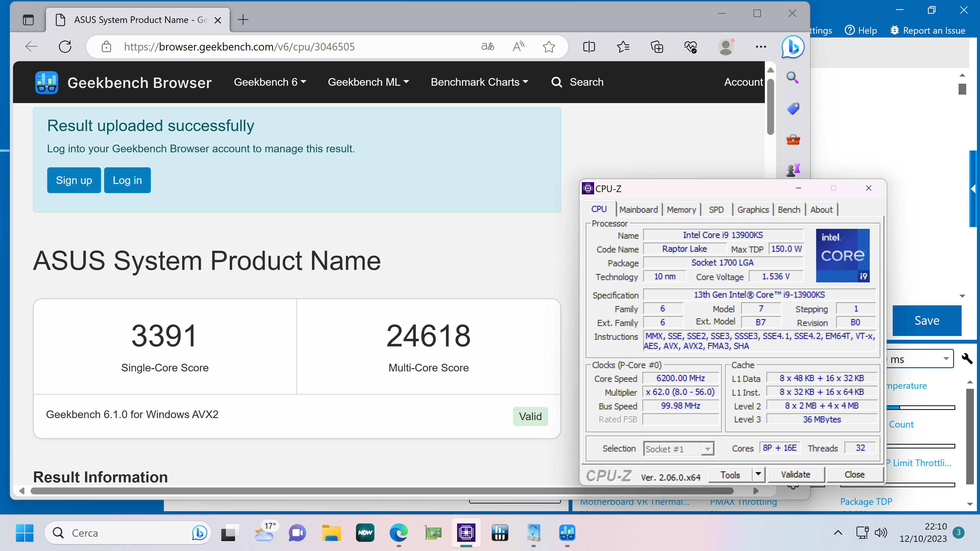Select the CPU-Z CPU tab
This screenshot has height=551, width=980.
coord(599,209)
